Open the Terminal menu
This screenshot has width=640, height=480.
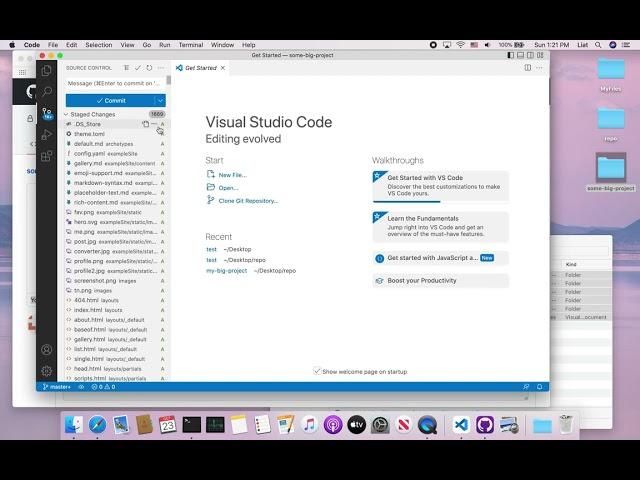click(191, 45)
